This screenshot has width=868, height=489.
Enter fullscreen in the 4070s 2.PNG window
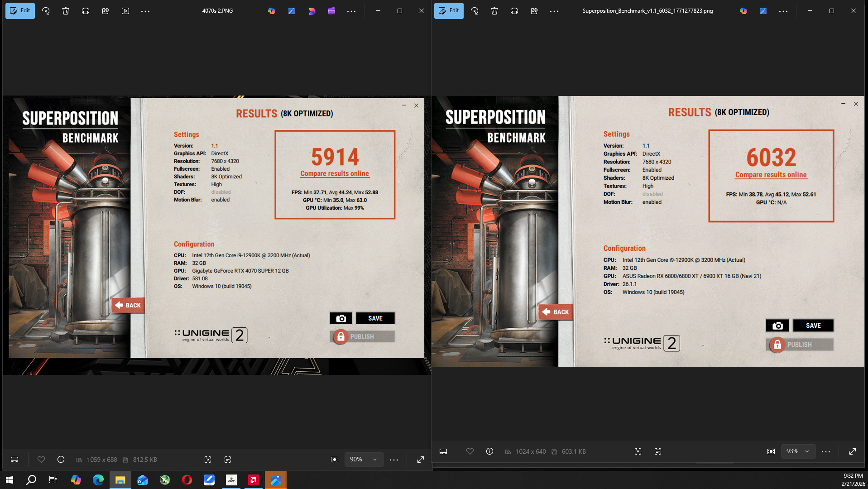pyautogui.click(x=421, y=460)
